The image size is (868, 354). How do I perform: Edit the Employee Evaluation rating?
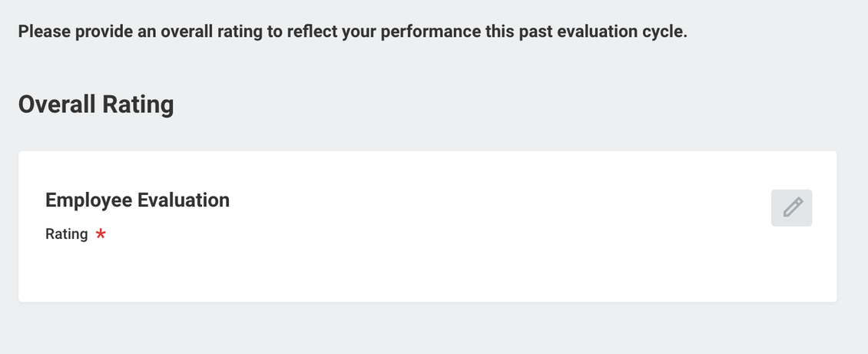coord(792,208)
